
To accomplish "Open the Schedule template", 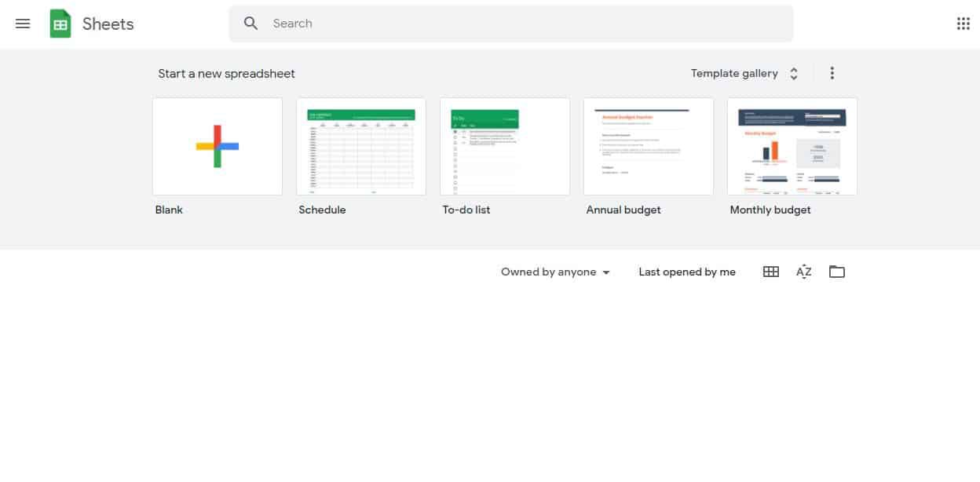I will click(361, 146).
